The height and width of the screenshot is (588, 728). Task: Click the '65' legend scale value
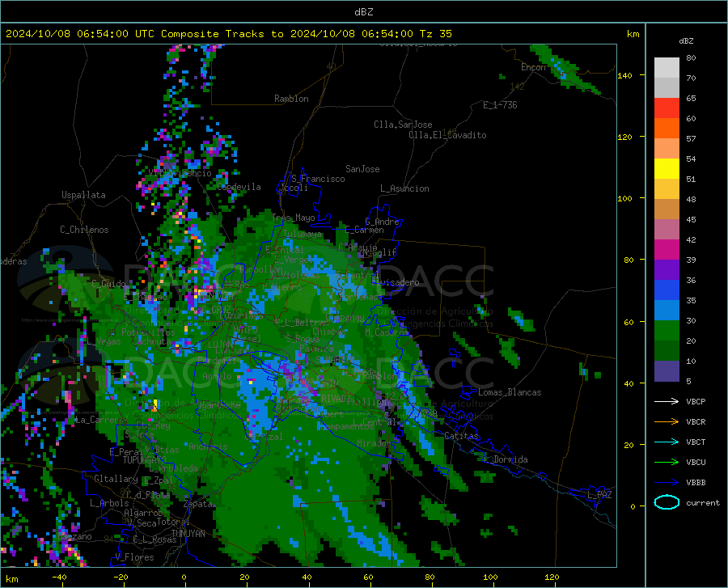coord(691,99)
